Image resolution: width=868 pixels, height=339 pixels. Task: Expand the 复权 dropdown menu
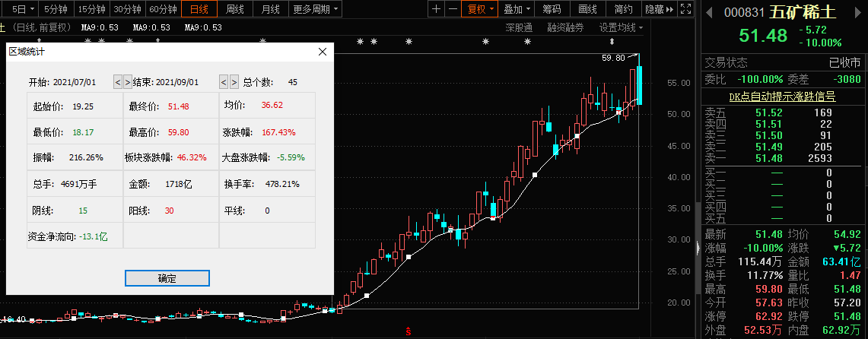(x=481, y=9)
